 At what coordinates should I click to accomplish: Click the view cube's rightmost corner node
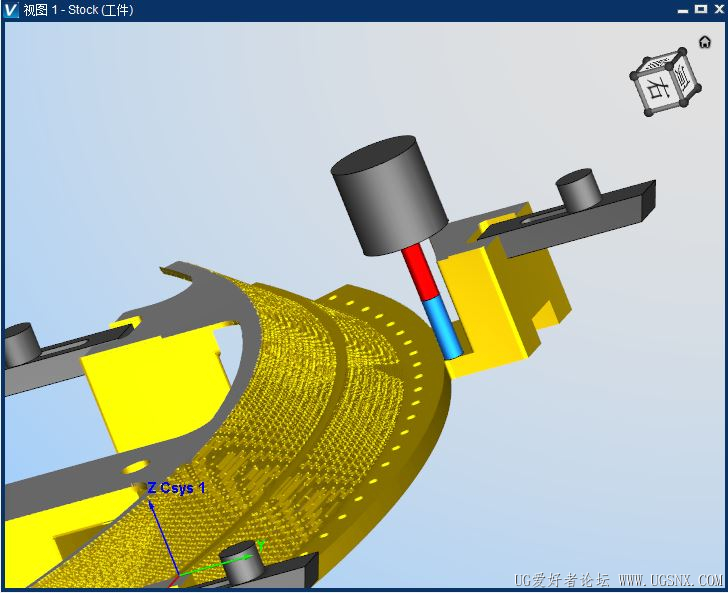point(697,87)
